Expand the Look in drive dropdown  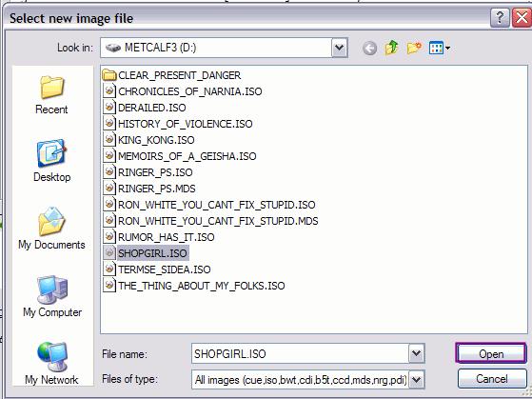coord(340,48)
